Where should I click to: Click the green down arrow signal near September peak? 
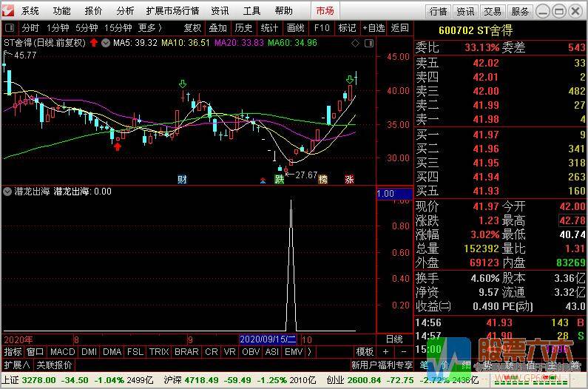[x=183, y=84]
